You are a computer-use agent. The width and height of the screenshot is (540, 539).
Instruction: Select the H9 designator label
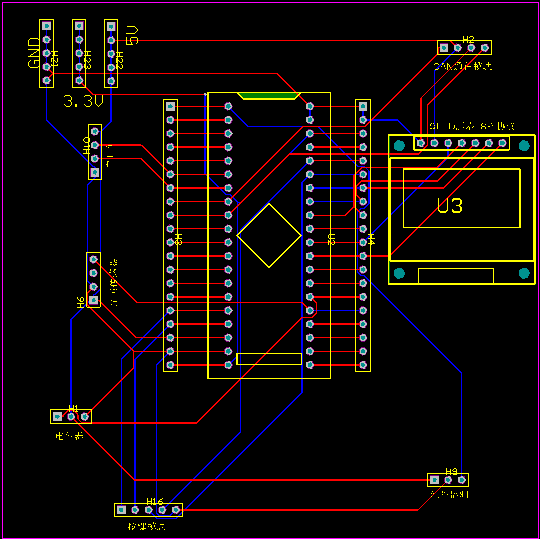coord(451,471)
